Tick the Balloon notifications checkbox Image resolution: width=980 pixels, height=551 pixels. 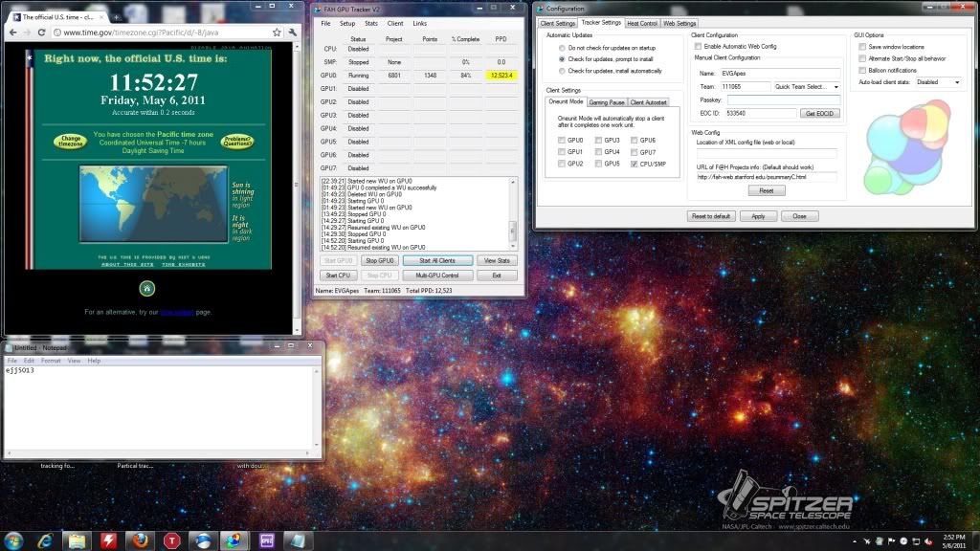pos(862,70)
